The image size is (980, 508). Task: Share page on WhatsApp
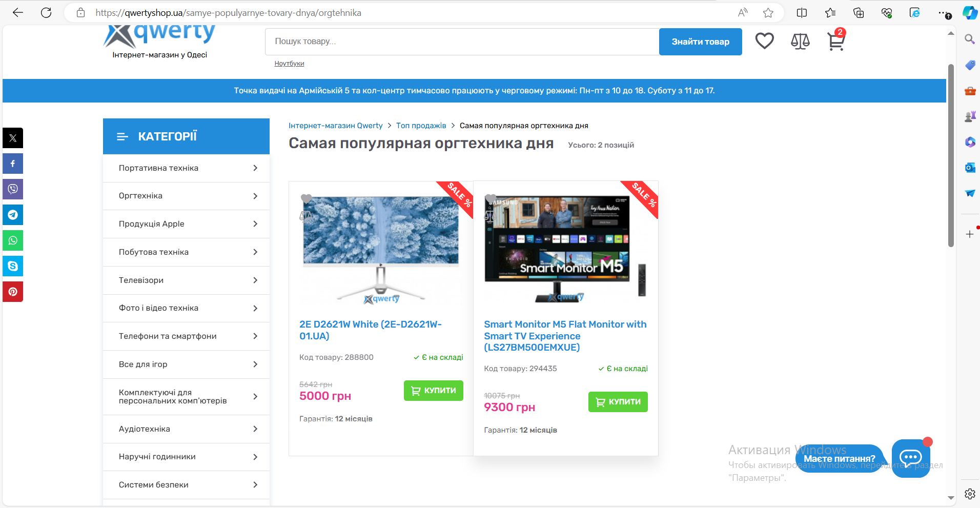pos(13,240)
